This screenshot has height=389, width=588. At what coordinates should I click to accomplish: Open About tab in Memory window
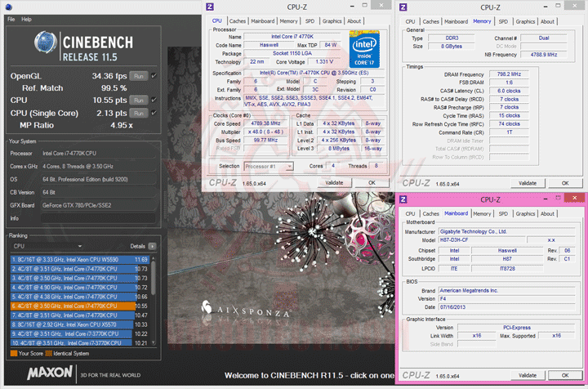click(x=547, y=21)
